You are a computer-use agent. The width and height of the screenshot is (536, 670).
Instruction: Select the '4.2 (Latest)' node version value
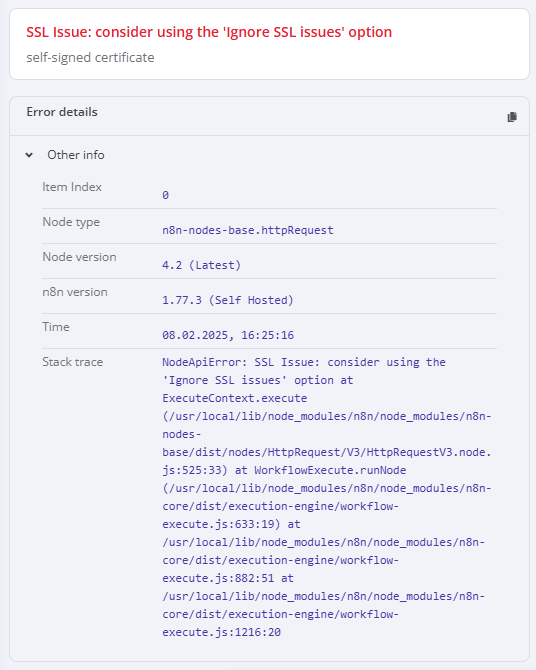(x=201, y=265)
